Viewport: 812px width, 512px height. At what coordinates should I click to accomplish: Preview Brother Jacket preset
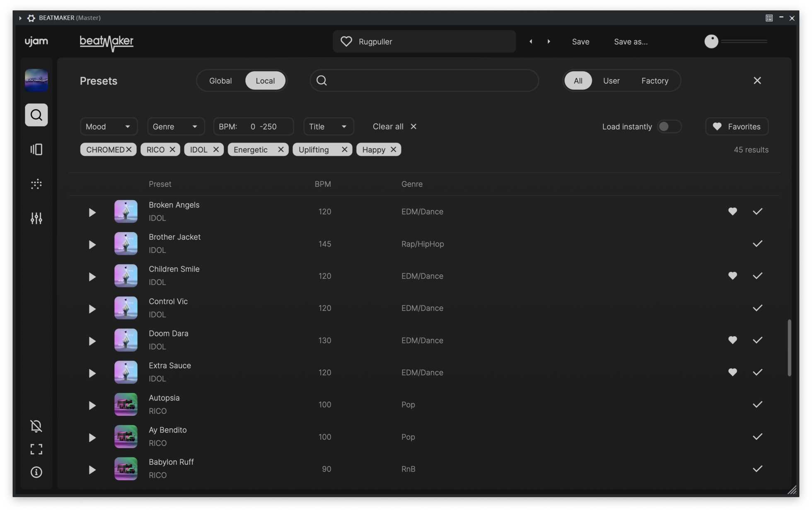(92, 244)
